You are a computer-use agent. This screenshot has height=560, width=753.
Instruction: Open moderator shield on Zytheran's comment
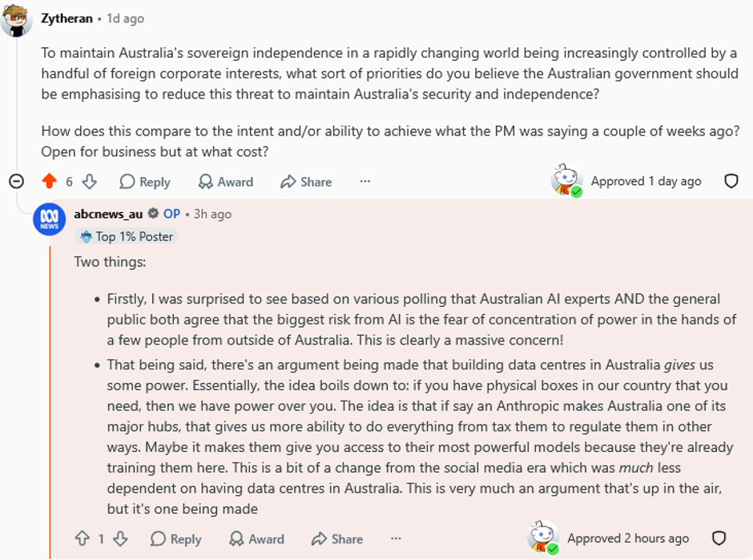(731, 181)
